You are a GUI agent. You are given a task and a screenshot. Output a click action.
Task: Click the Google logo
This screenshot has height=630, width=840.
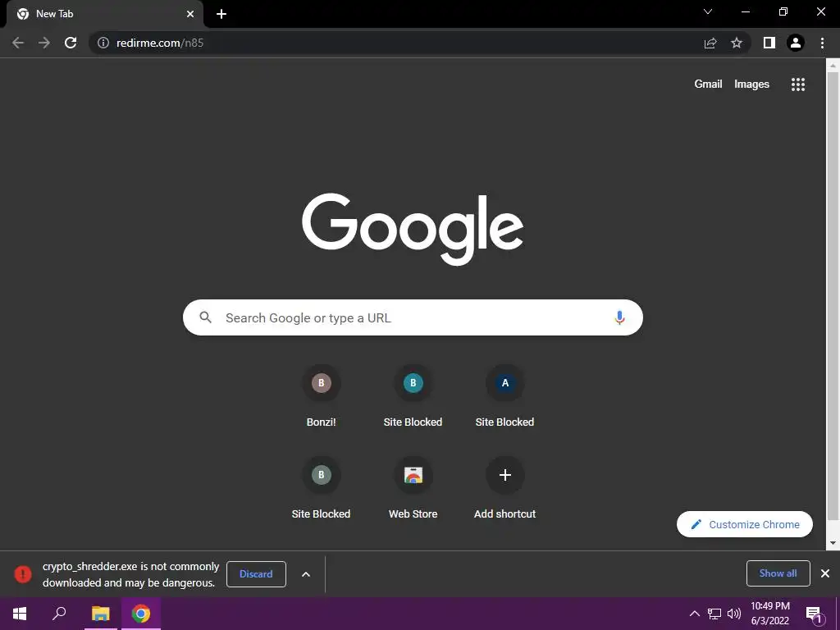pos(413,229)
